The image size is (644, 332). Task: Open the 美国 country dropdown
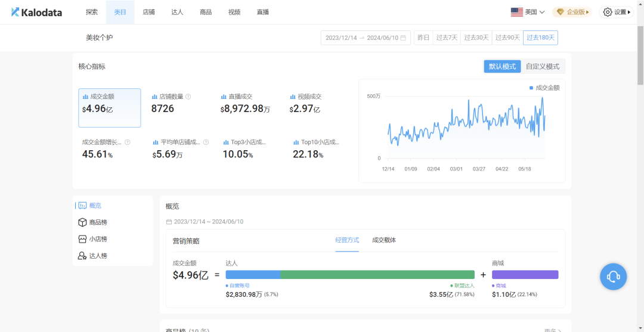point(528,12)
